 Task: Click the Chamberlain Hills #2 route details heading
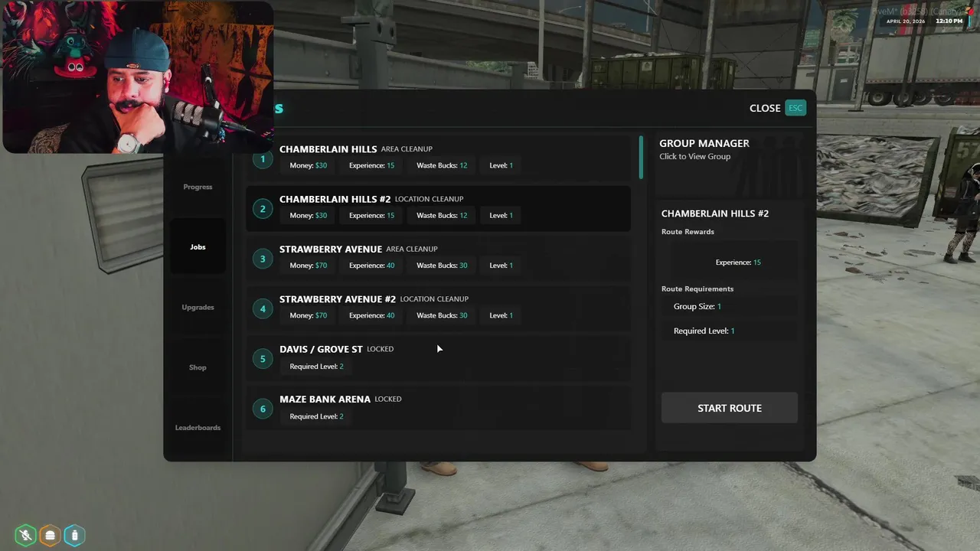point(715,214)
